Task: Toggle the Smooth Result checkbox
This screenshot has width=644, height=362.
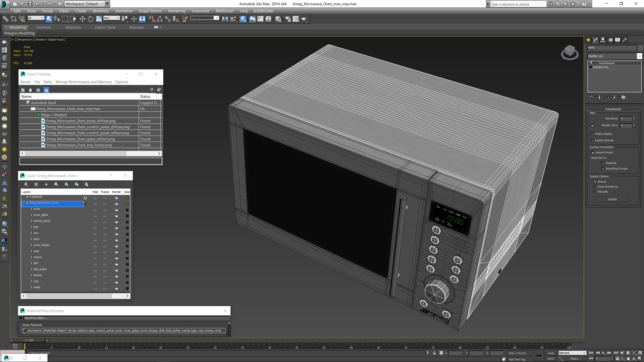Action: click(x=593, y=153)
